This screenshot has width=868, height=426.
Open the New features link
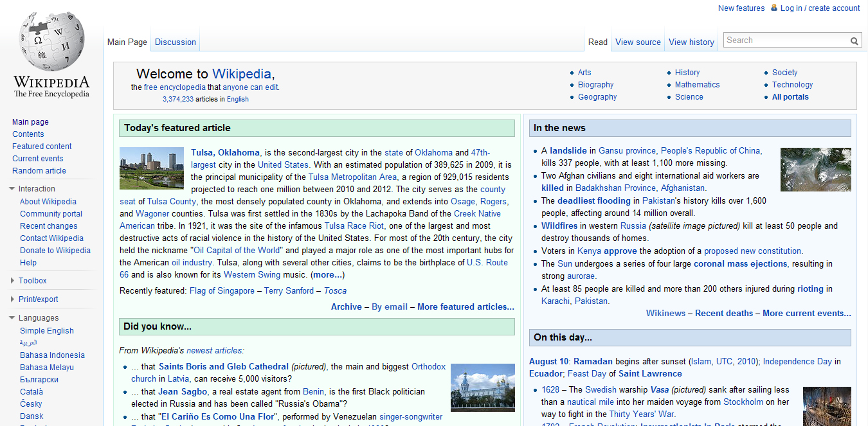[x=741, y=8]
